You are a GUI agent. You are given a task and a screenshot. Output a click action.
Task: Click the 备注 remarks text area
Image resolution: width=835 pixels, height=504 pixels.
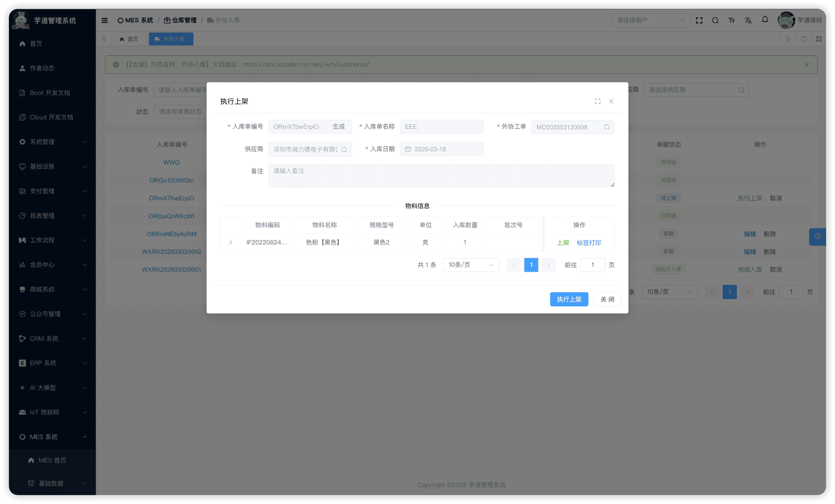click(441, 176)
